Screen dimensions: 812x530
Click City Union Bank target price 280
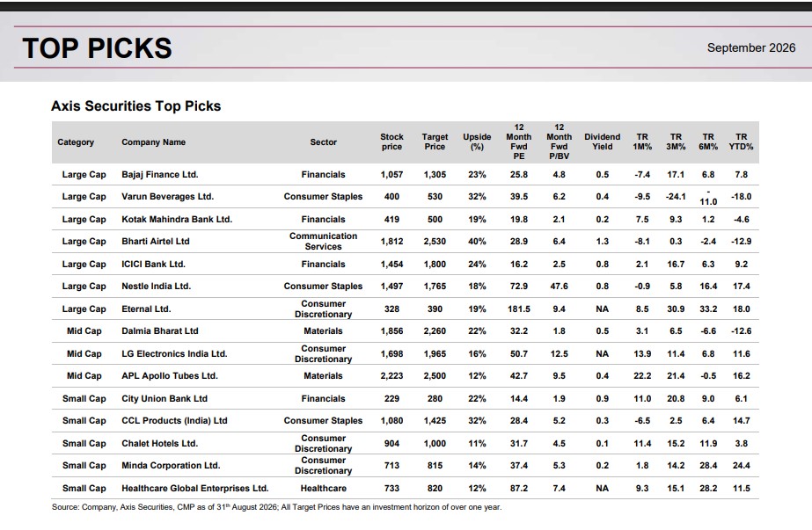(x=435, y=398)
